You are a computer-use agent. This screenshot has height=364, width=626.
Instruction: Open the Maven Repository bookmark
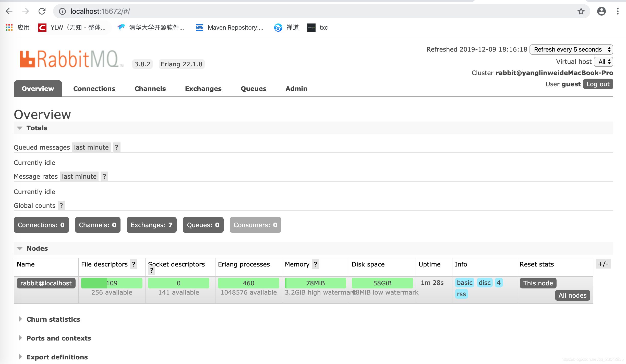tap(230, 28)
